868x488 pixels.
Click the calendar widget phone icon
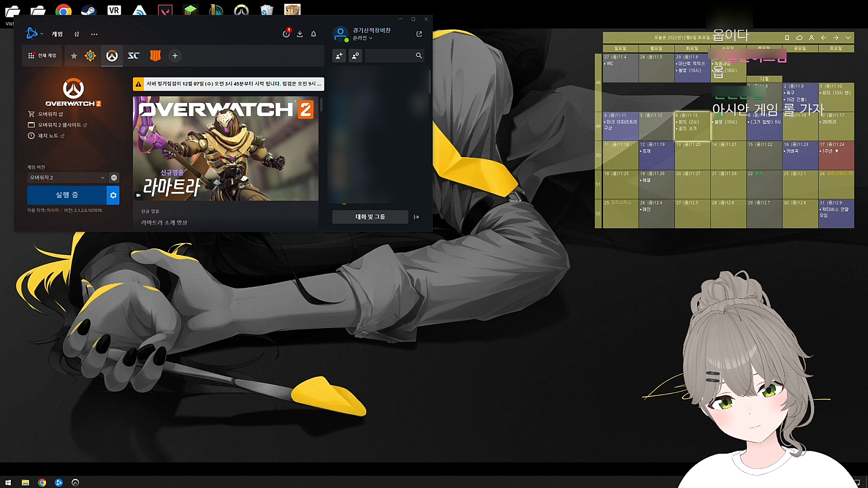click(787, 38)
